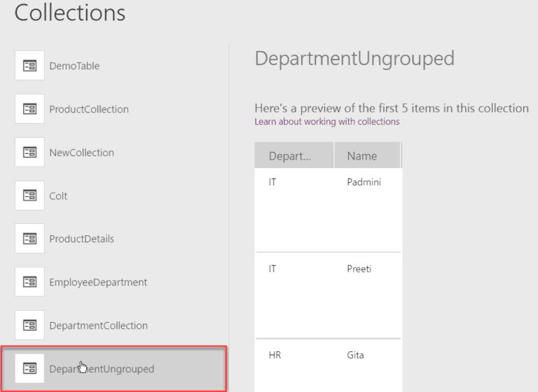Choose the Colt collection label

click(x=58, y=196)
